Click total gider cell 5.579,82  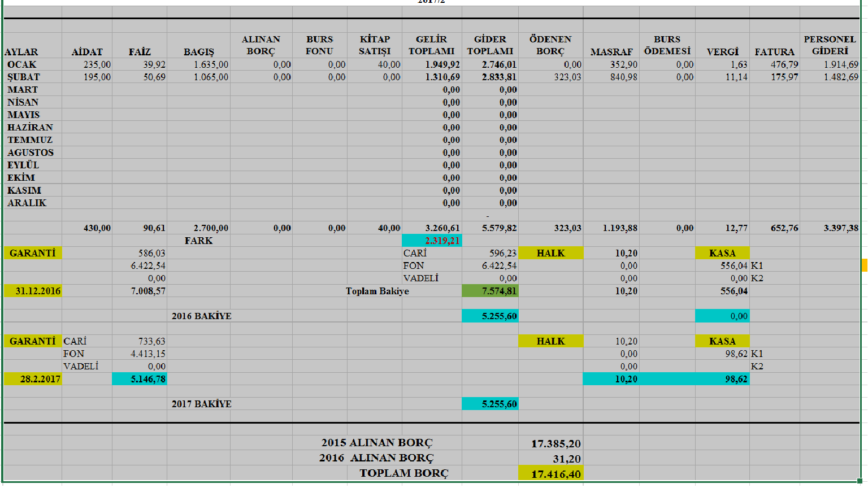coord(490,228)
